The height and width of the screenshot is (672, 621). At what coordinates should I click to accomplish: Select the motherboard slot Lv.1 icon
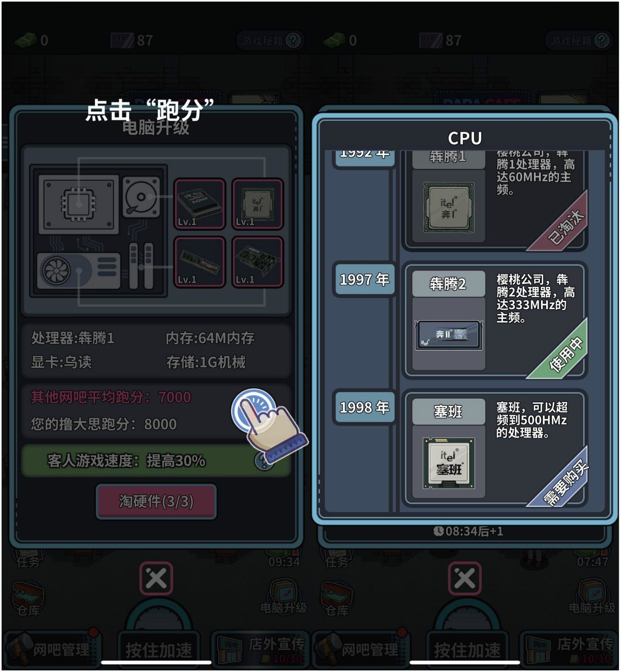point(199,204)
